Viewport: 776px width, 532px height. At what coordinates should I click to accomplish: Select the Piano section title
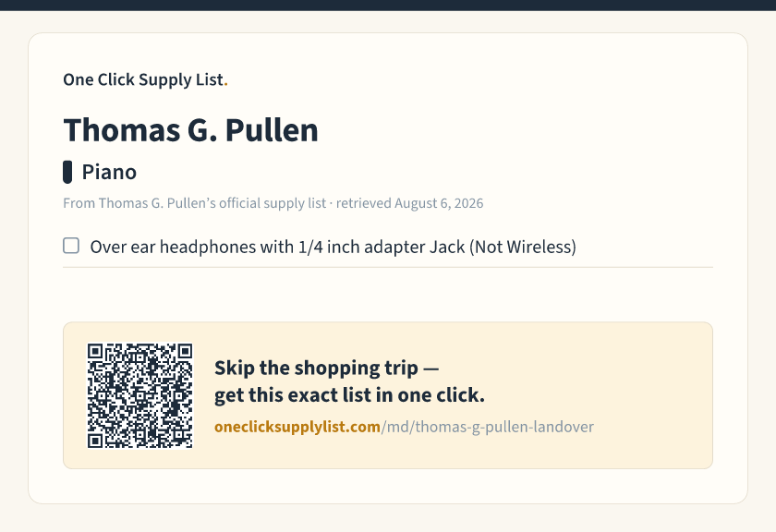tap(109, 172)
